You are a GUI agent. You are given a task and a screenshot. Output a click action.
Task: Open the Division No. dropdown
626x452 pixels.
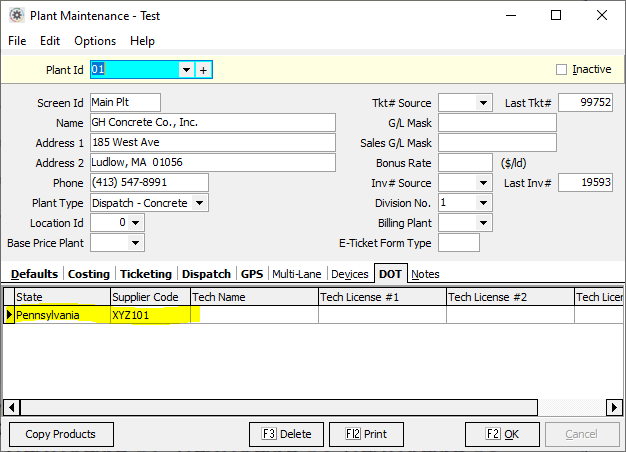click(484, 203)
